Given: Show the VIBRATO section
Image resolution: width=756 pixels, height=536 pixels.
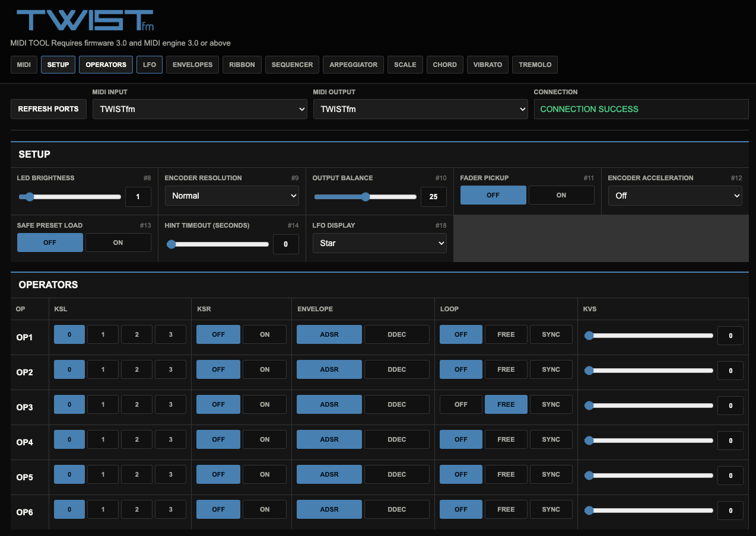Looking at the screenshot, I should [488, 65].
